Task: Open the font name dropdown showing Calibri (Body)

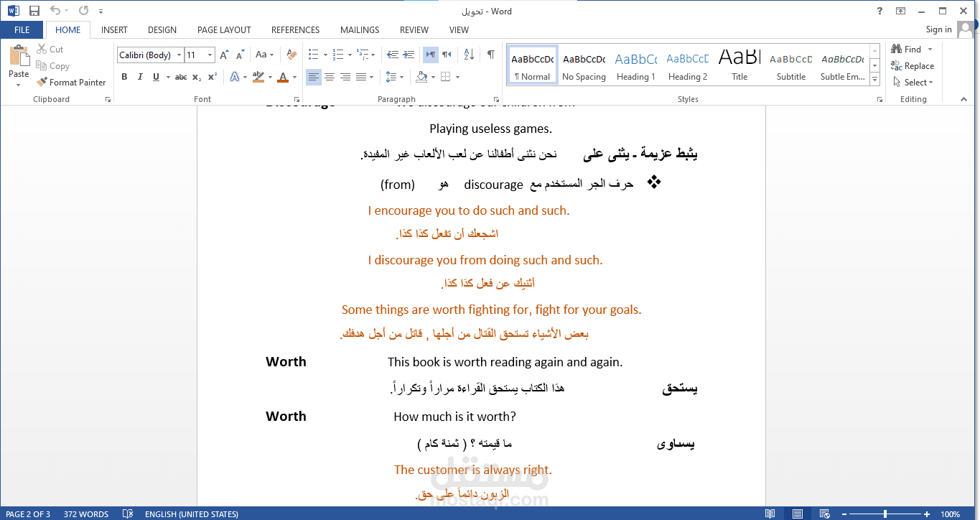Action: 178,55
